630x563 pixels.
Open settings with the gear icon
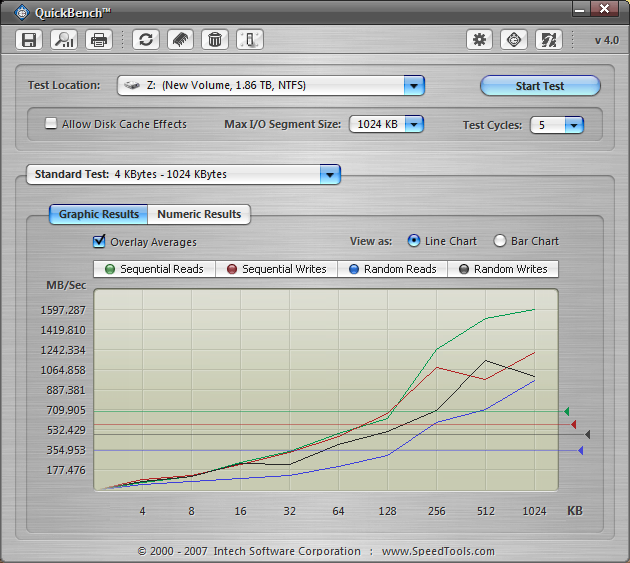pos(480,40)
